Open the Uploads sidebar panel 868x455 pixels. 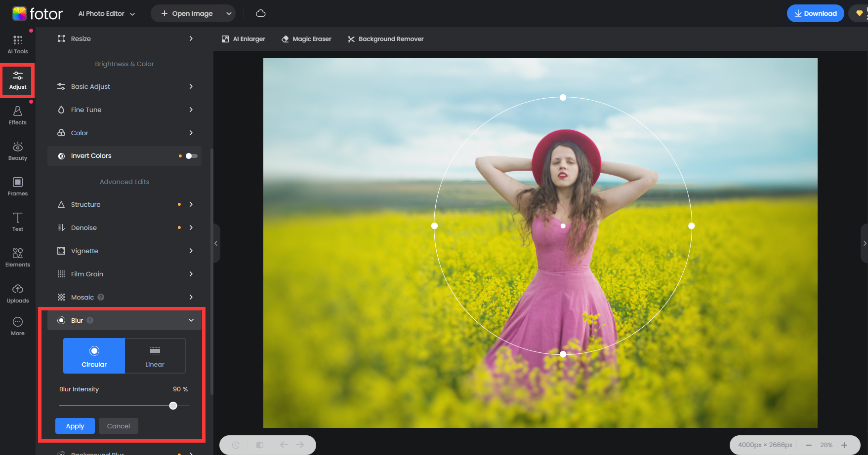pyautogui.click(x=18, y=294)
